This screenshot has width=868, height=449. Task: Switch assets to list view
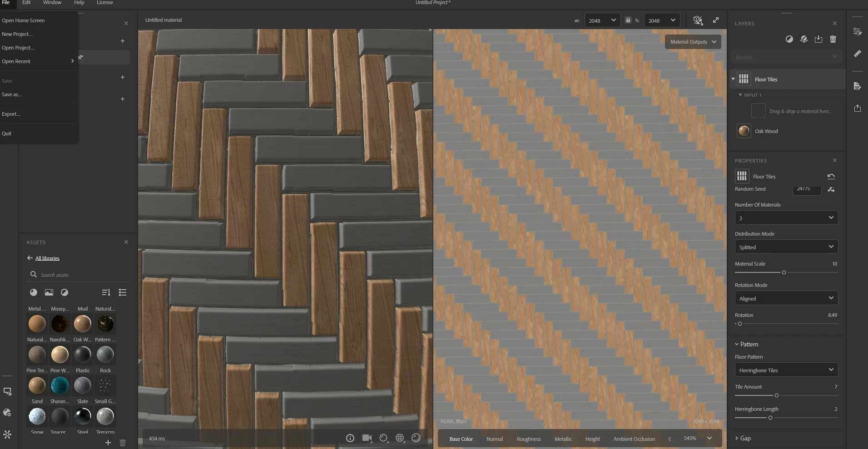pyautogui.click(x=123, y=292)
